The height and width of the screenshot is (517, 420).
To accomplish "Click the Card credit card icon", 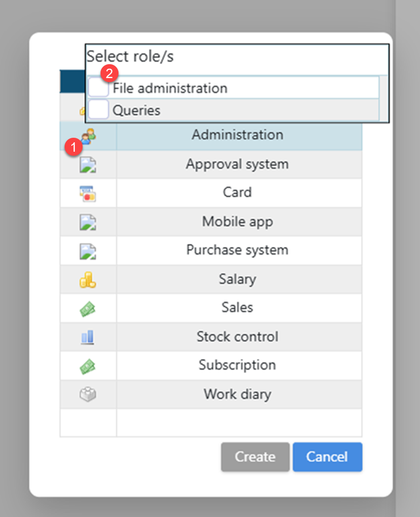I will click(x=88, y=193).
